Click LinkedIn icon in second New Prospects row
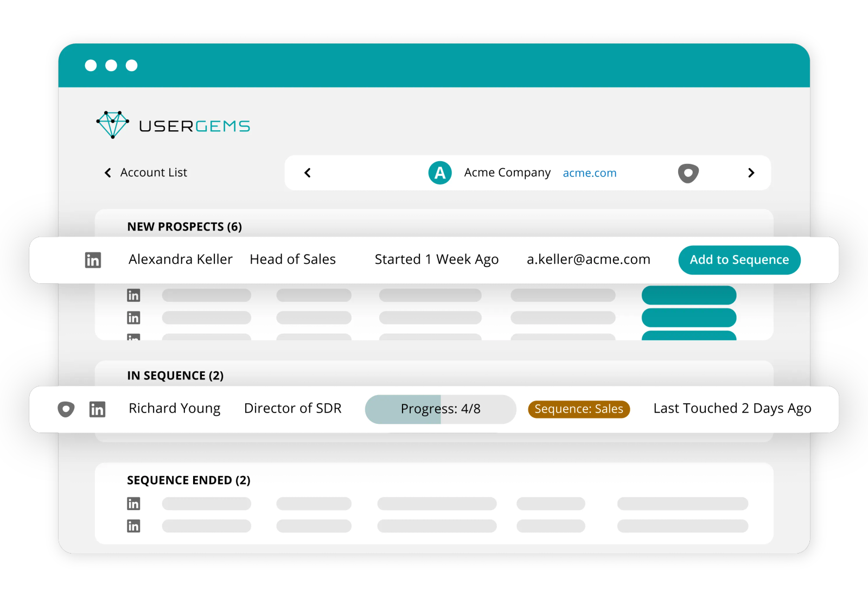 (133, 295)
